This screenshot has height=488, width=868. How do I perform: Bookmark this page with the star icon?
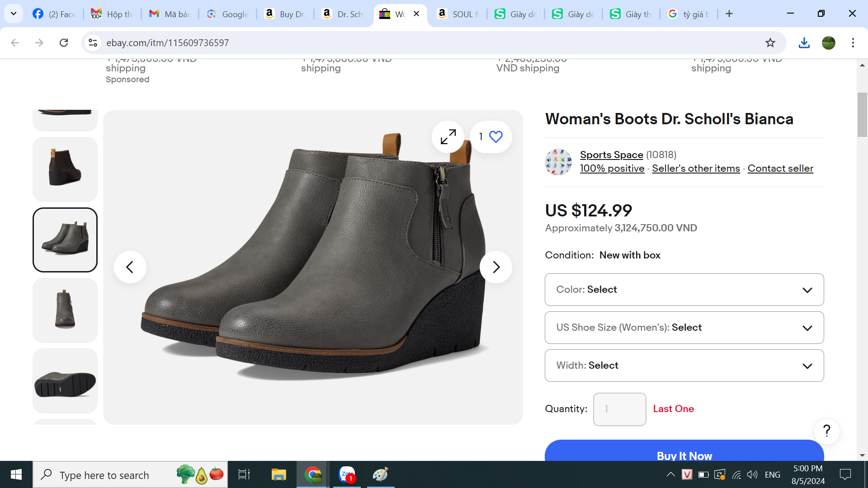770,42
